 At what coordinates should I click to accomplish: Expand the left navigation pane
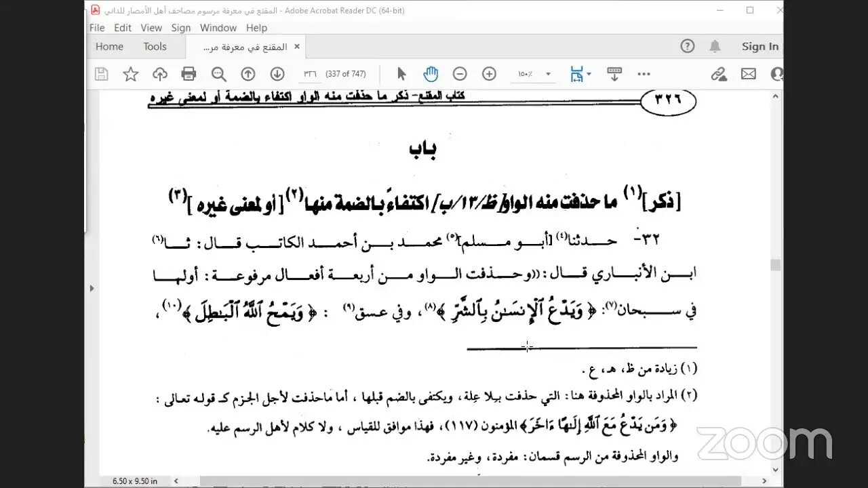coord(92,288)
